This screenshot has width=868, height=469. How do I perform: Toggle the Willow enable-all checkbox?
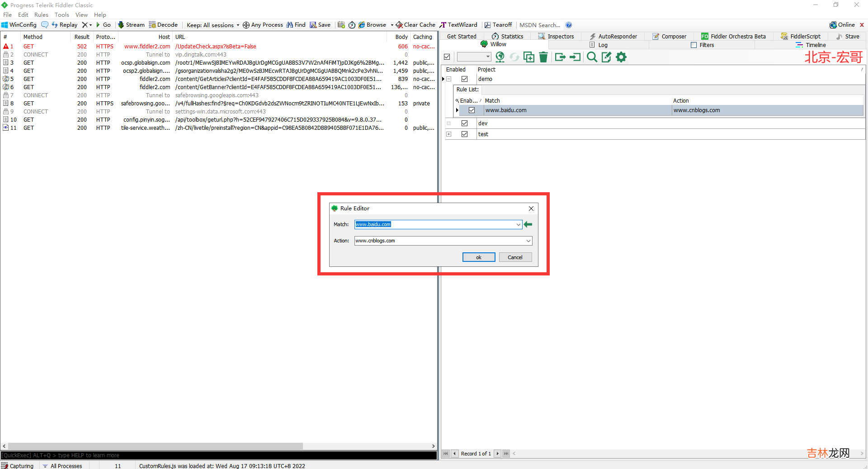[x=447, y=57]
